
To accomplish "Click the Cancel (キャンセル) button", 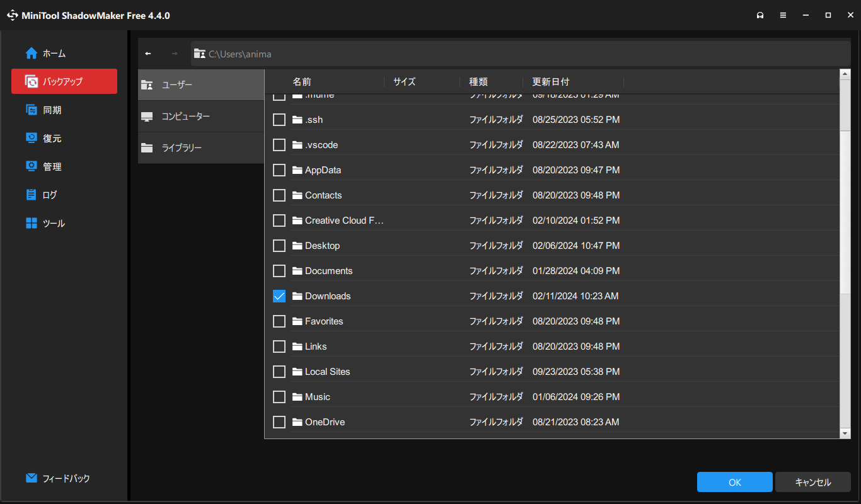I will 812,482.
